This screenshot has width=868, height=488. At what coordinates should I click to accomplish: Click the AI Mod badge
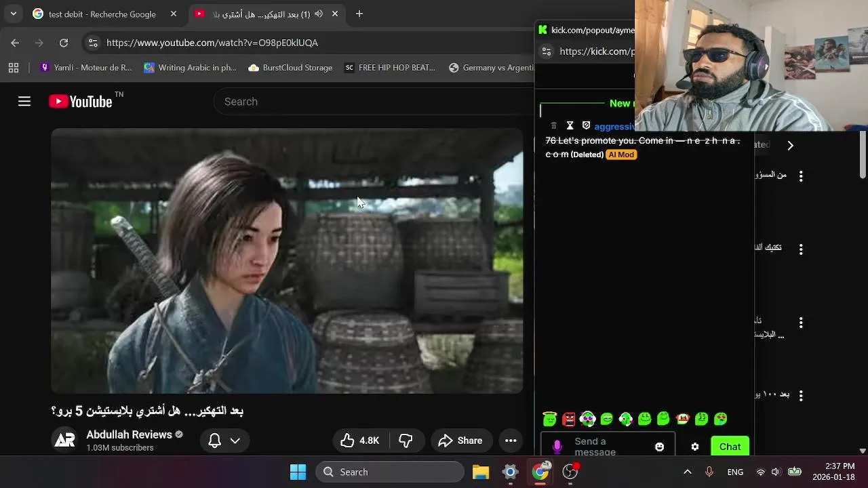[x=621, y=155]
